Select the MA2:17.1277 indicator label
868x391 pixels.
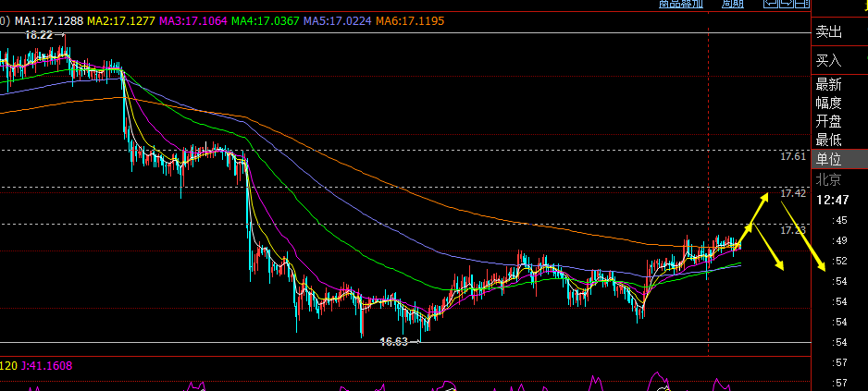click(121, 21)
